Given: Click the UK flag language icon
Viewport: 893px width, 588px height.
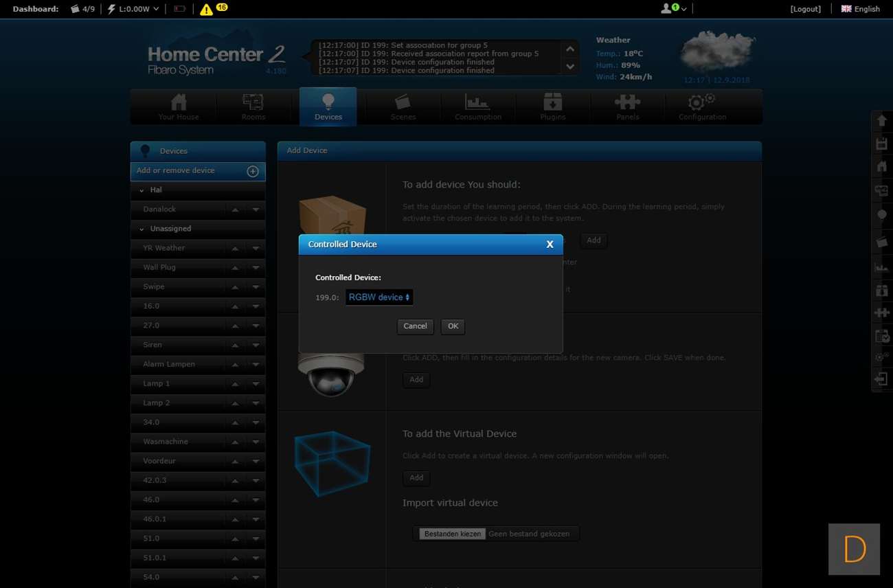Looking at the screenshot, I should 846,9.
